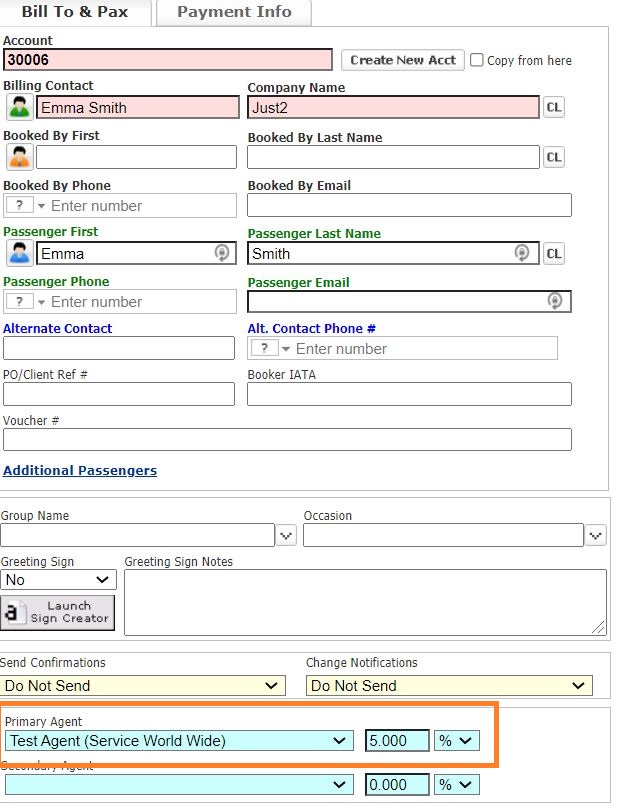
Task: Click the CL button beside Booked By Last Name
Action: [x=553, y=157]
